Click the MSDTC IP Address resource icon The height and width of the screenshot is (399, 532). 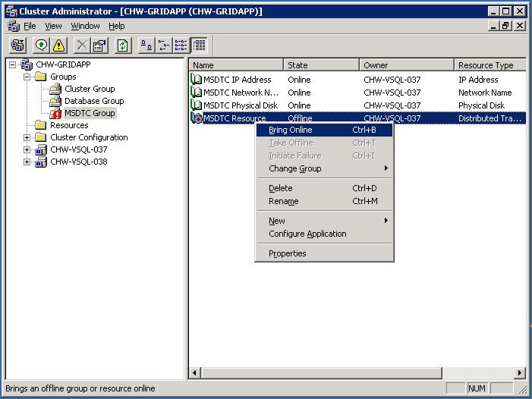[196, 80]
